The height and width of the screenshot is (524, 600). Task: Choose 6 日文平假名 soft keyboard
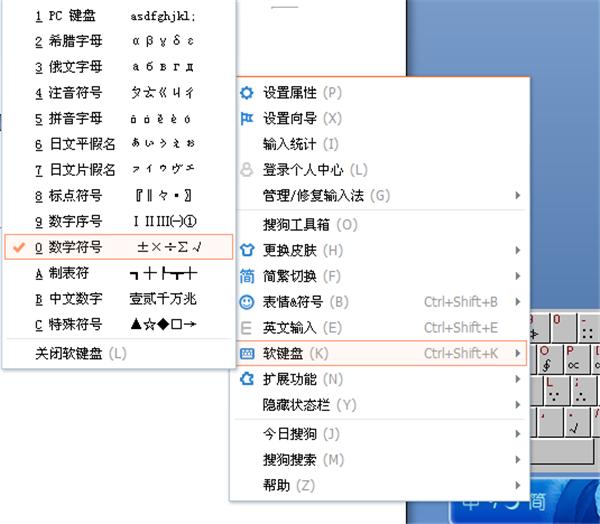119,144
